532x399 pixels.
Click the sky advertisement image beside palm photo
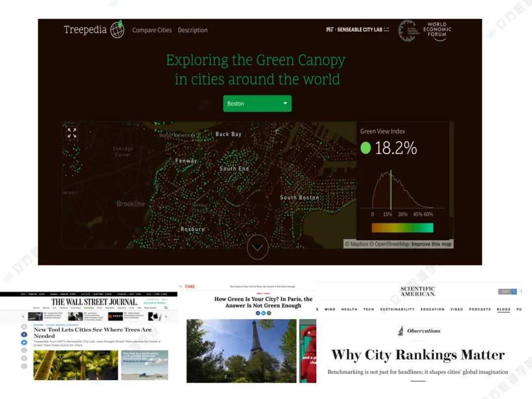pos(144,365)
